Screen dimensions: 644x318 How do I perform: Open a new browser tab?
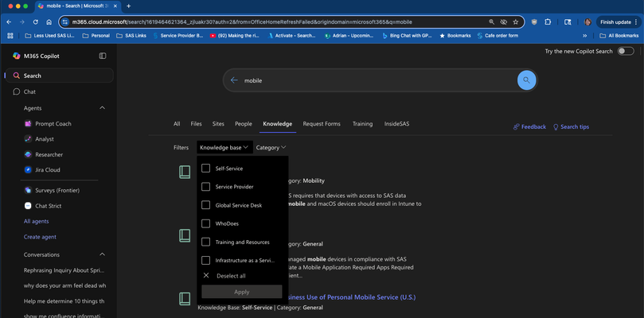128,6
